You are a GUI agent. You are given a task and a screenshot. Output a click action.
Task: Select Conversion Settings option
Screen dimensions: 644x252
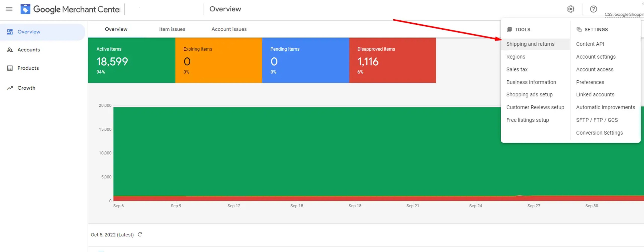599,133
